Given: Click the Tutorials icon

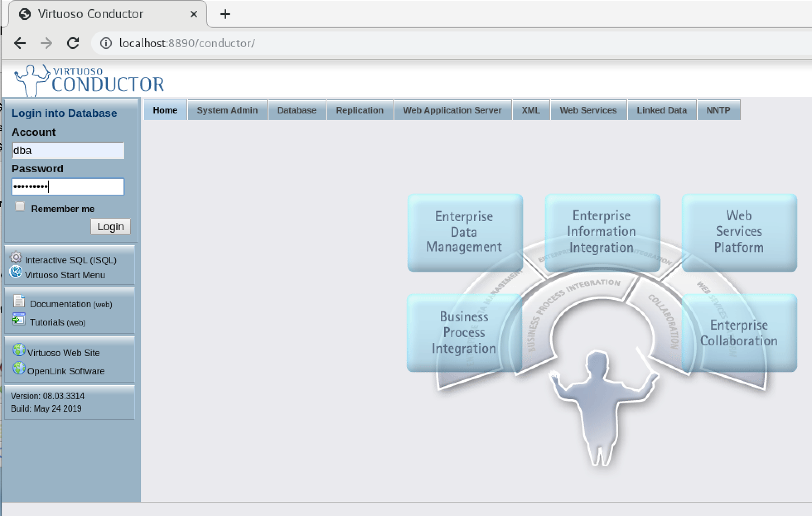Looking at the screenshot, I should [x=19, y=319].
